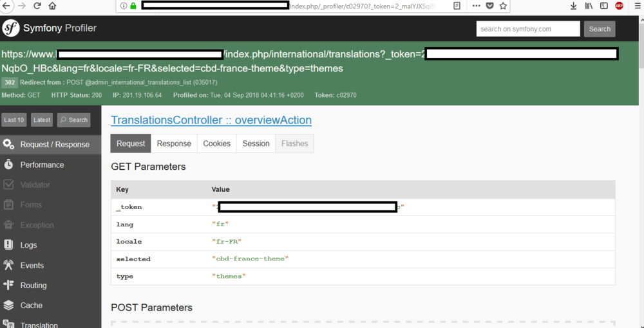Open Routing panel in sidebar
Screen dimensions: 644x328
(50, 286)
